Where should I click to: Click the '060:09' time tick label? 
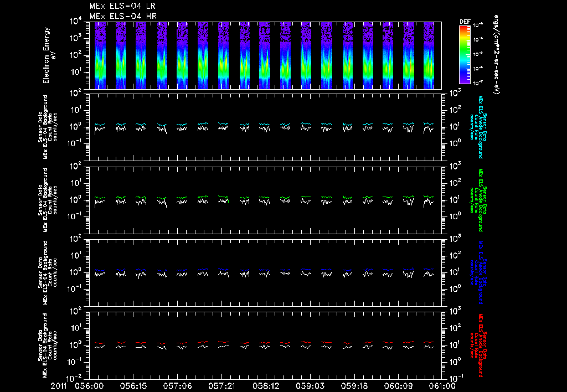pyautogui.click(x=398, y=386)
